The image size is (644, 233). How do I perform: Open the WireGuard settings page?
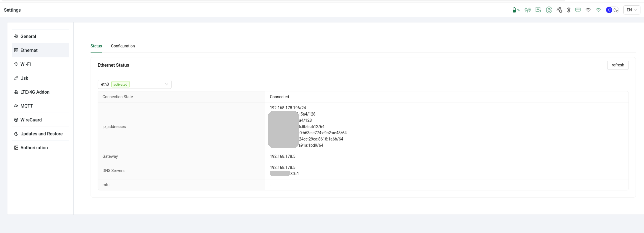pyautogui.click(x=31, y=120)
